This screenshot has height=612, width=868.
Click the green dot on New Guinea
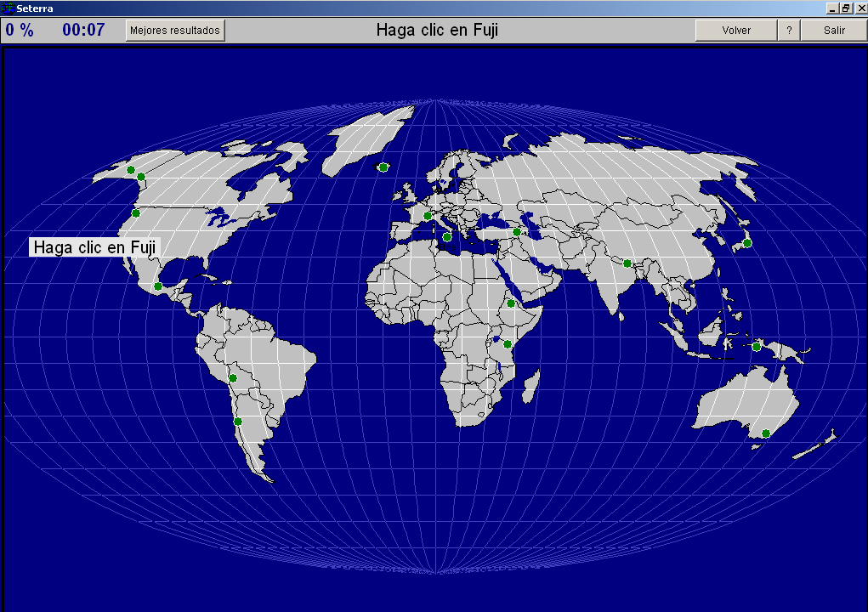(756, 347)
